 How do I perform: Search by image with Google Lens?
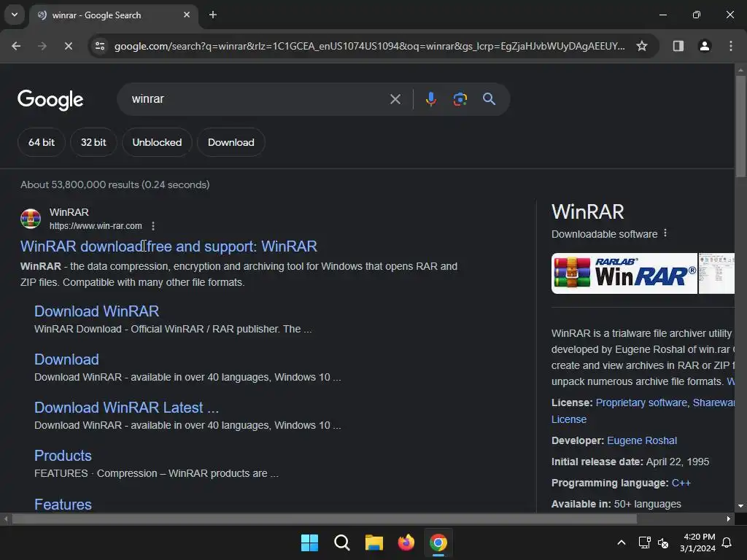[460, 99]
